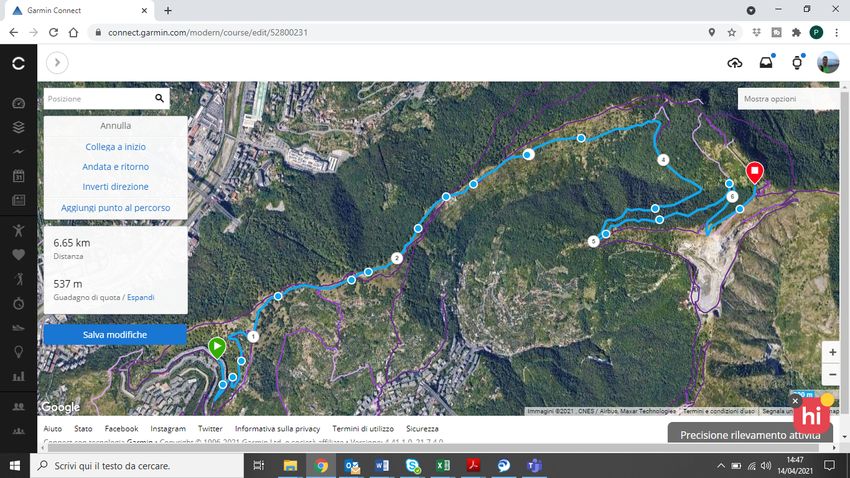Click Collega a inizio option

click(x=116, y=147)
